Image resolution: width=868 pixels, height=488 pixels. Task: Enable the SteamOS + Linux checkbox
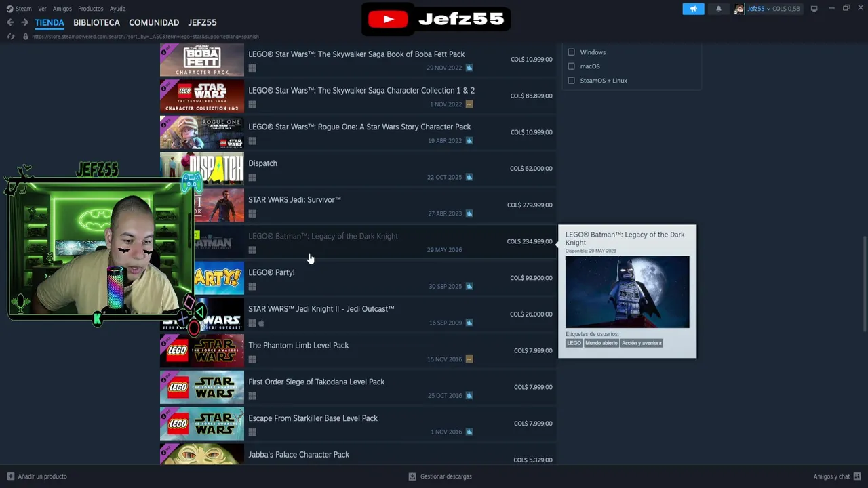click(571, 81)
